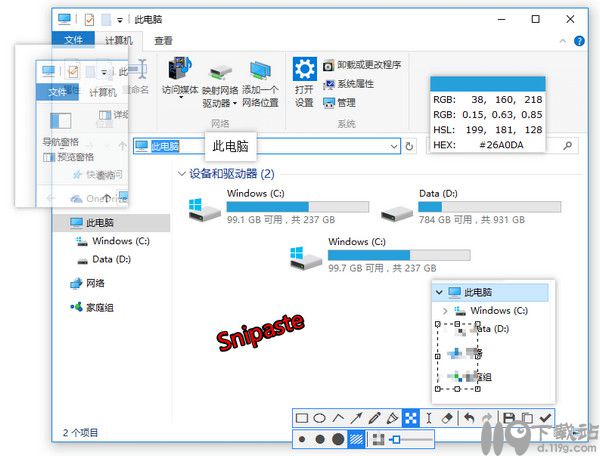
Task: Select the eraser tool
Action: pyautogui.click(x=447, y=418)
